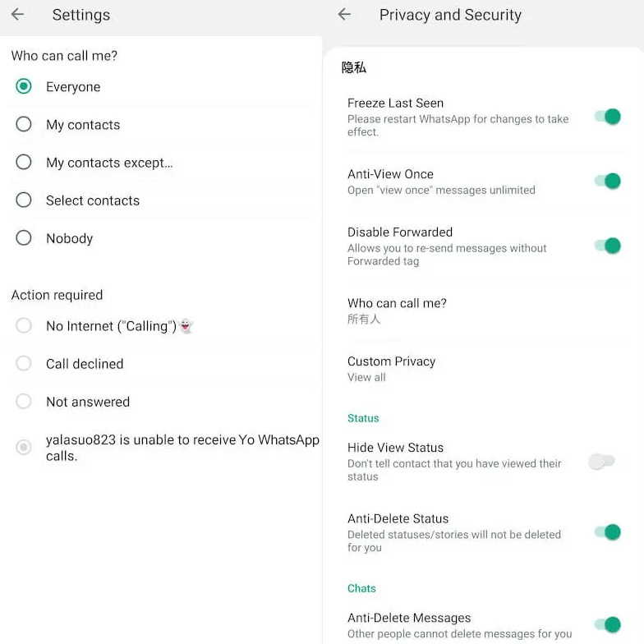Enable Hide View Status switch
This screenshot has height=644, width=644.
point(602,461)
